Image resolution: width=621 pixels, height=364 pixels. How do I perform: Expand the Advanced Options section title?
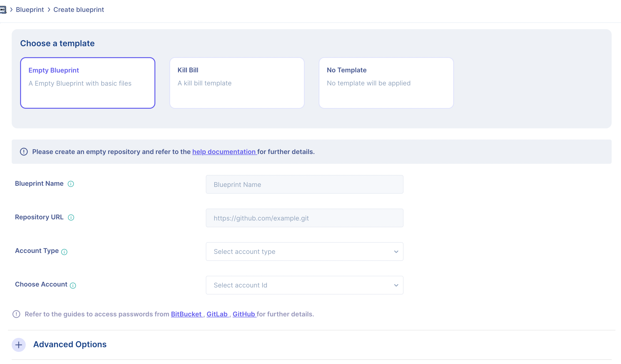pyautogui.click(x=70, y=344)
